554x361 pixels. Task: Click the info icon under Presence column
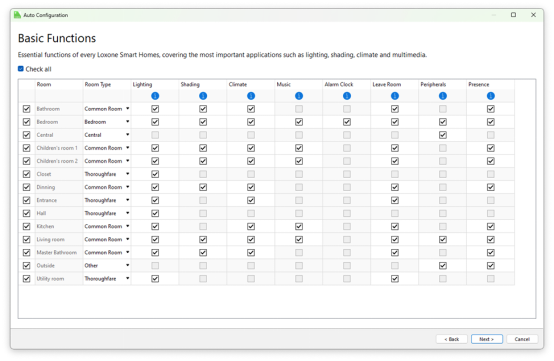[491, 96]
